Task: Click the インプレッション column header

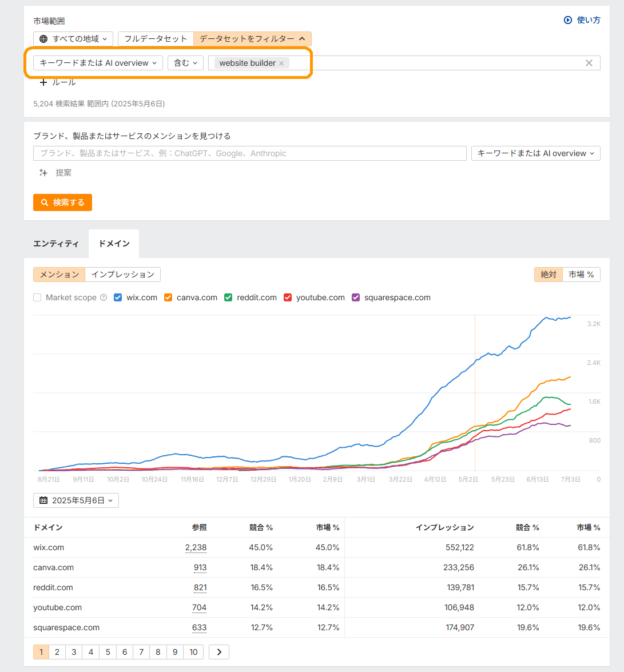Action: (445, 527)
